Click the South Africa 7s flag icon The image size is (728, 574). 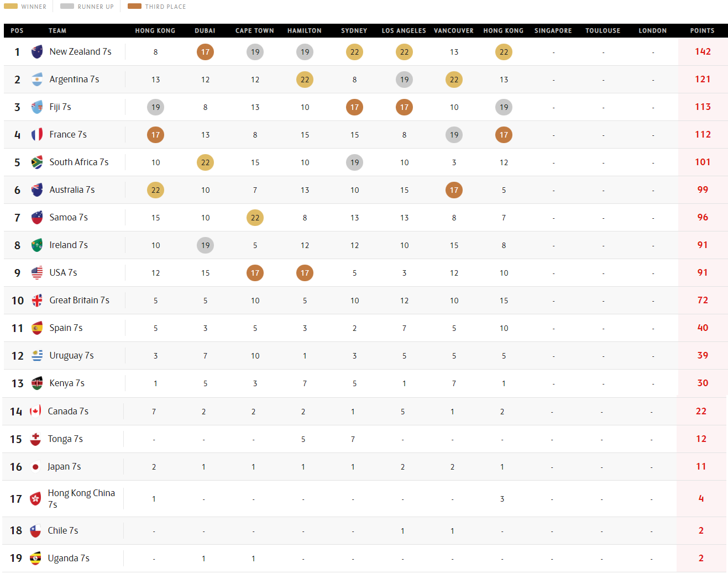37,162
